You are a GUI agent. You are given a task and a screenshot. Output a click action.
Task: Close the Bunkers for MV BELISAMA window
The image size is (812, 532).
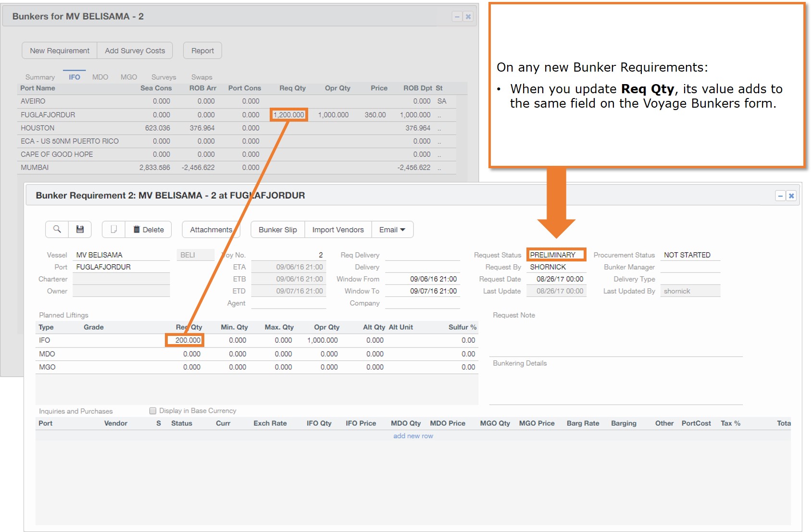coord(468,17)
